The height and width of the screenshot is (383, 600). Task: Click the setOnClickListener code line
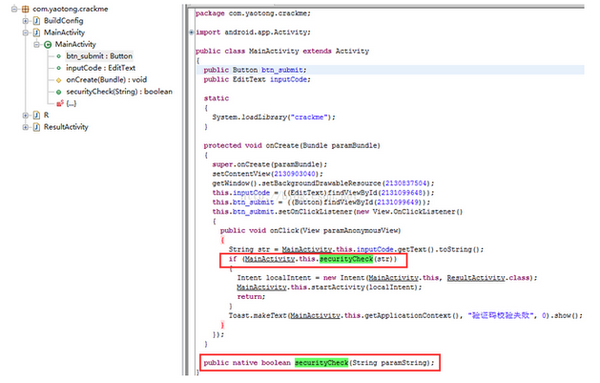(x=337, y=212)
